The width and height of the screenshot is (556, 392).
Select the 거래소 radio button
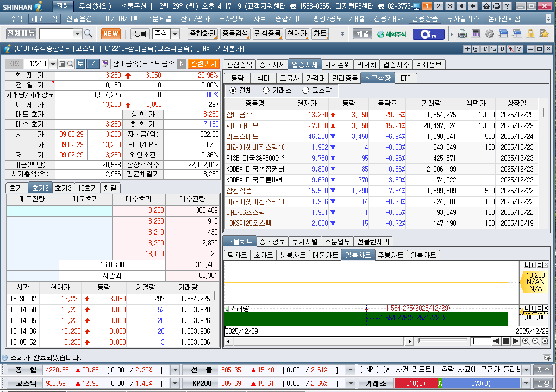point(266,91)
